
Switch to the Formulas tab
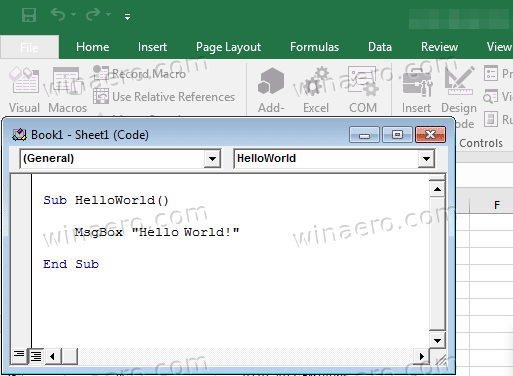point(314,47)
